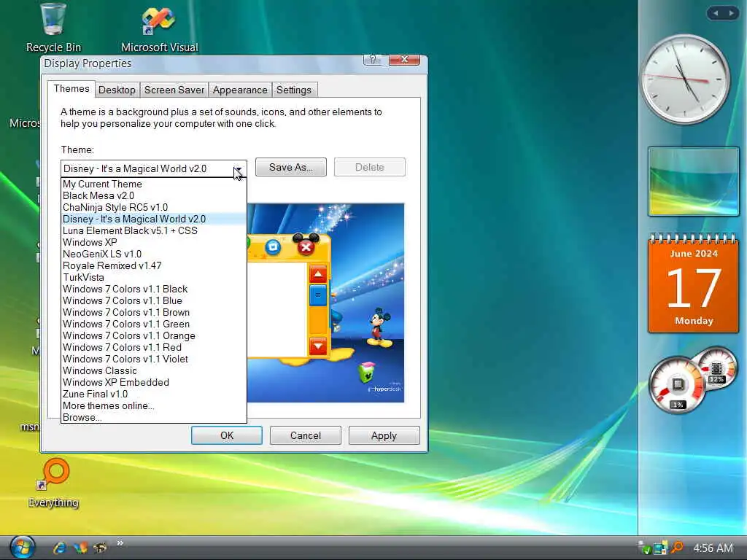Viewport: 747px width, 560px height.
Task: Launch Internet Explorer from quick launch
Action: tap(60, 548)
